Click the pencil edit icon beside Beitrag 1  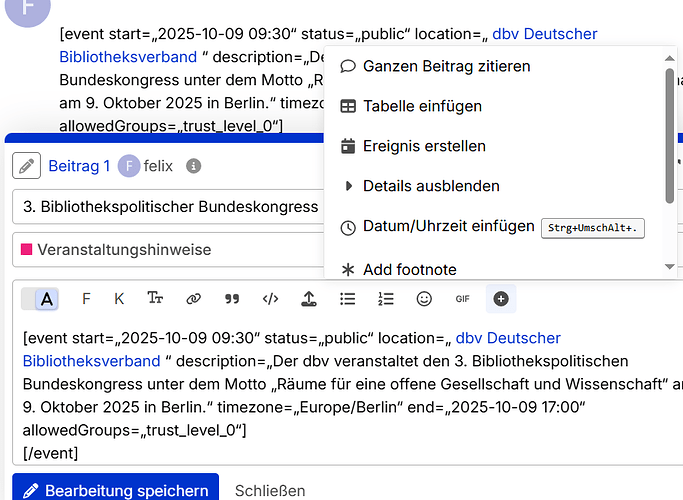click(x=27, y=166)
